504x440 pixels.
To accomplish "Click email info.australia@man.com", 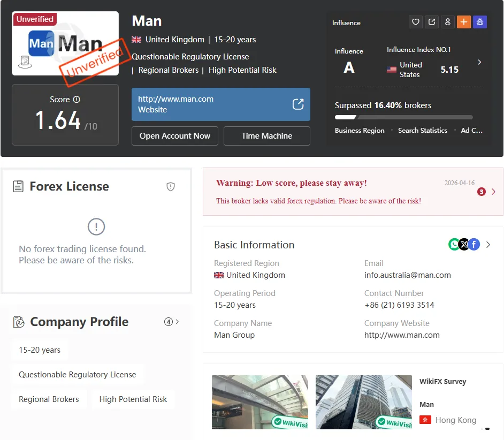I will pyautogui.click(x=408, y=275).
